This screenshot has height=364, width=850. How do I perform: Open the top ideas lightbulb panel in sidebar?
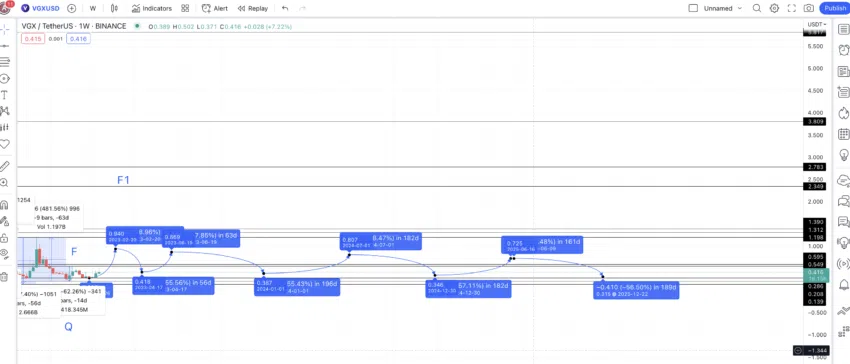coord(843,155)
